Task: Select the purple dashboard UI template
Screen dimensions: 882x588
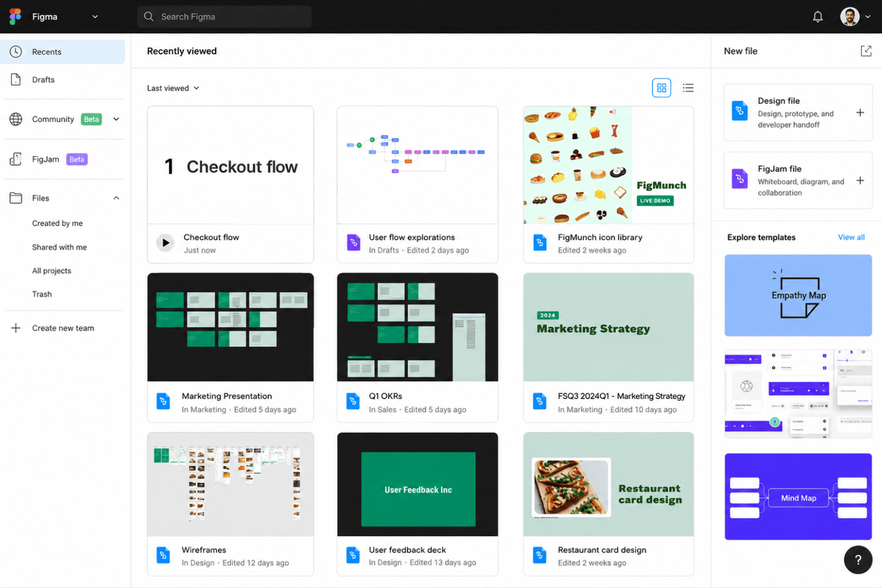Action: click(x=798, y=394)
